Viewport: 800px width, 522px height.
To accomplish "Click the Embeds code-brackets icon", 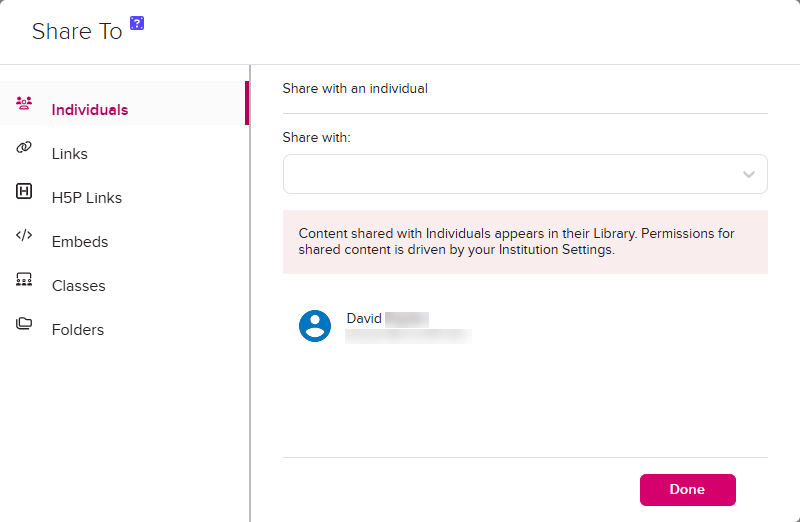I will (25, 236).
